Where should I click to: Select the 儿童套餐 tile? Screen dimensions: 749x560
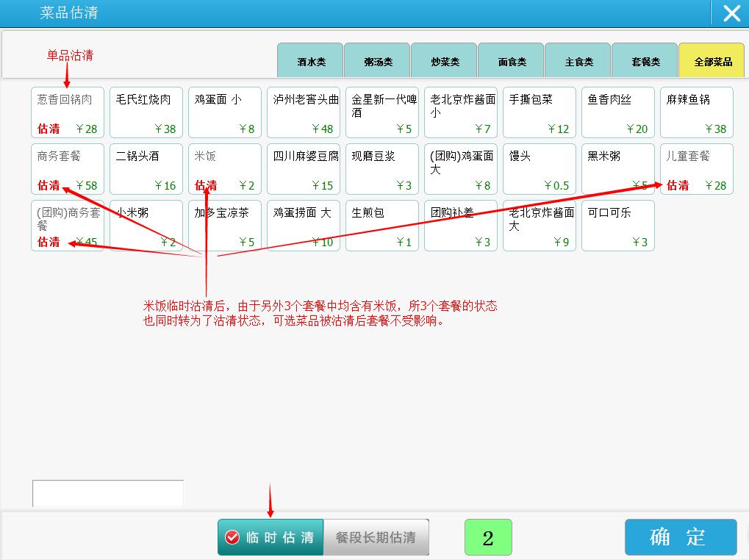point(697,169)
